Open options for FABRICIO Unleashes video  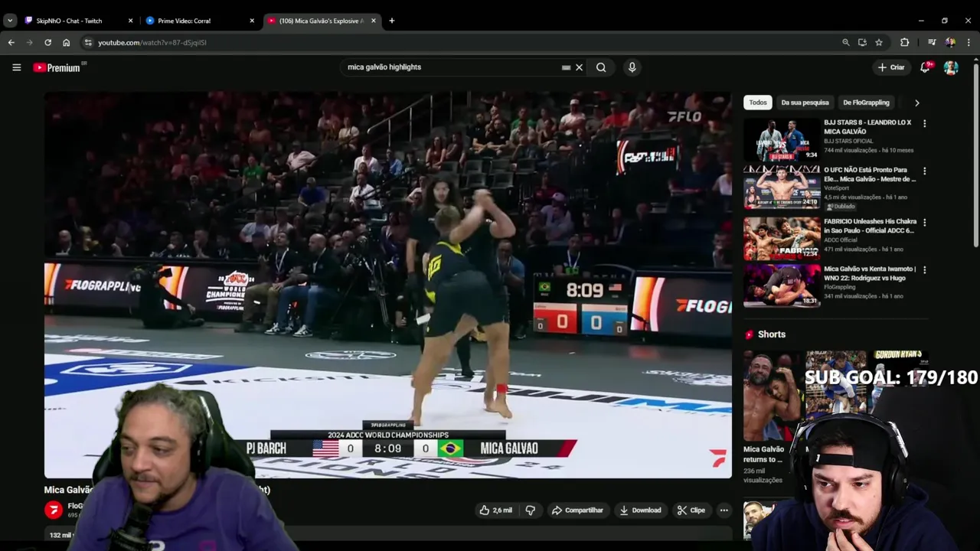(x=924, y=223)
